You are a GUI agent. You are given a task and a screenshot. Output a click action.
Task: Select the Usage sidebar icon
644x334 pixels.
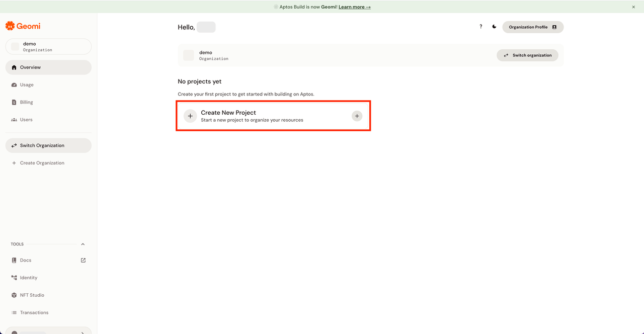14,85
